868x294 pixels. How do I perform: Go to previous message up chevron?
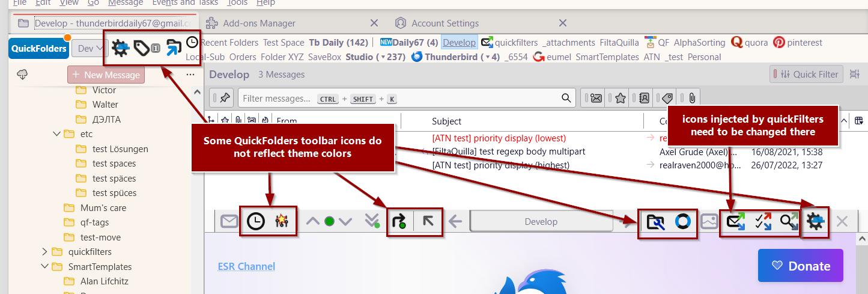click(313, 221)
